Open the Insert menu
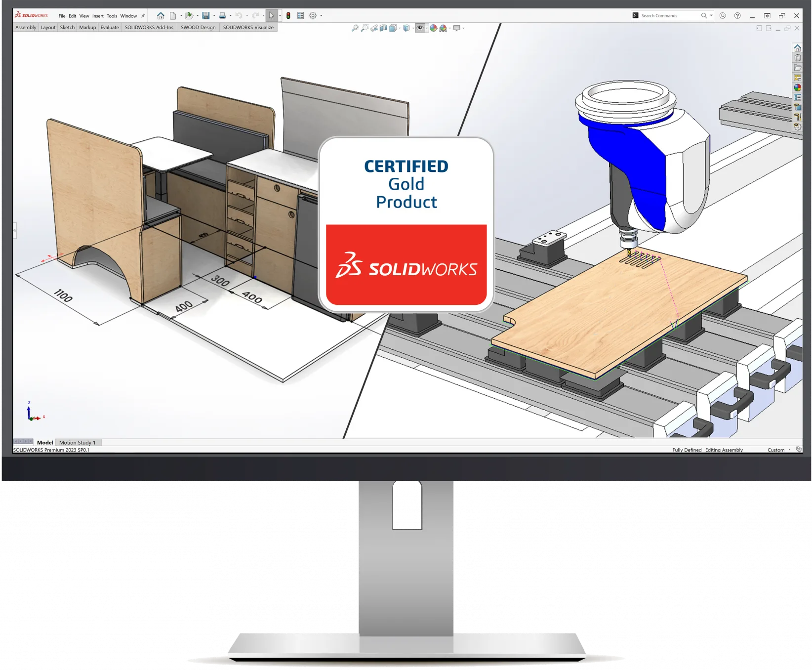This screenshot has height=670, width=812. click(98, 16)
